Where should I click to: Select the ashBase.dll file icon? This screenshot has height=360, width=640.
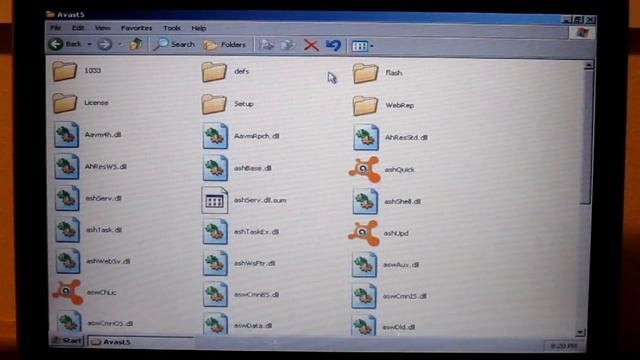tap(215, 168)
